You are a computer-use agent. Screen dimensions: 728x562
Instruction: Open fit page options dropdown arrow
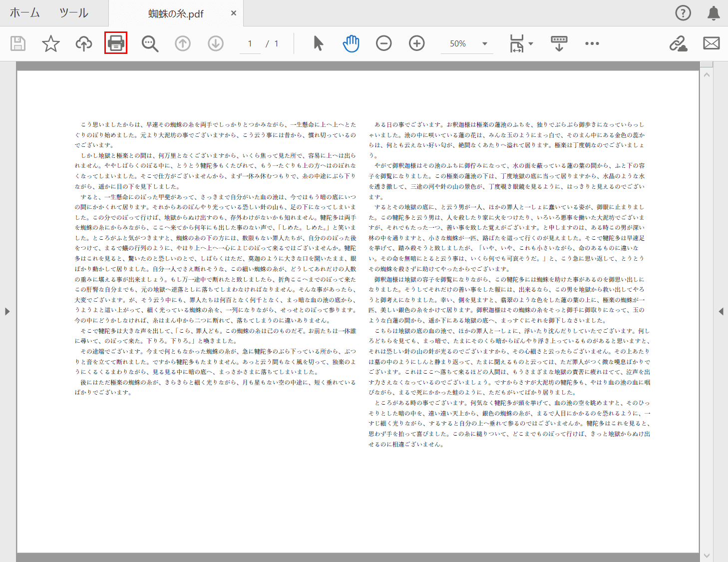pos(531,43)
